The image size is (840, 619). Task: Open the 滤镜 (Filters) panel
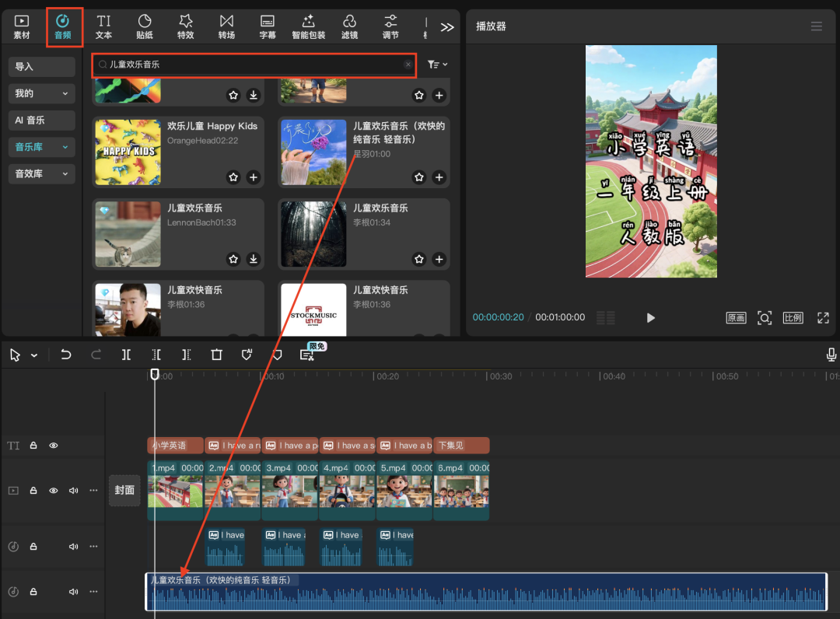(x=349, y=26)
